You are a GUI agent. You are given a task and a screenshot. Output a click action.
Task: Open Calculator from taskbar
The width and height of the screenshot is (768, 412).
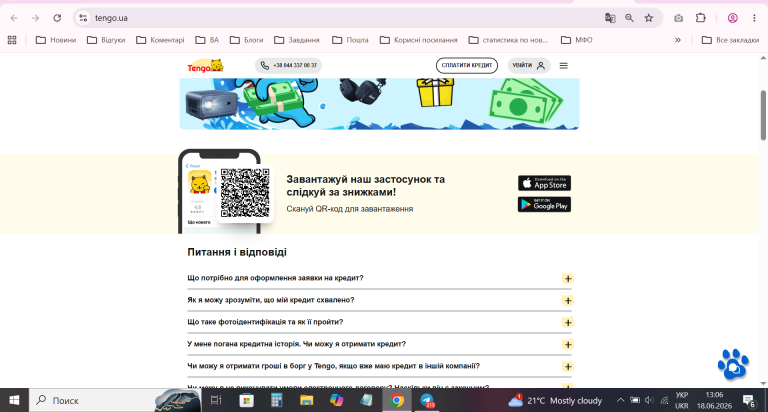click(277, 401)
